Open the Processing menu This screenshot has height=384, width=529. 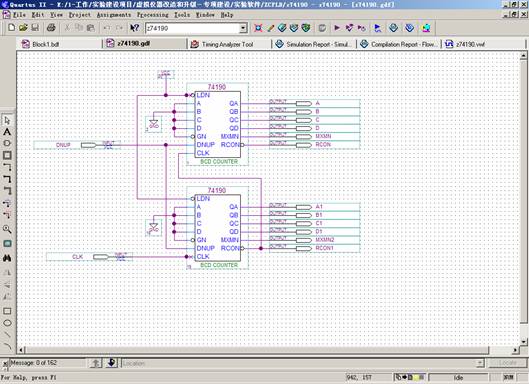coord(152,15)
